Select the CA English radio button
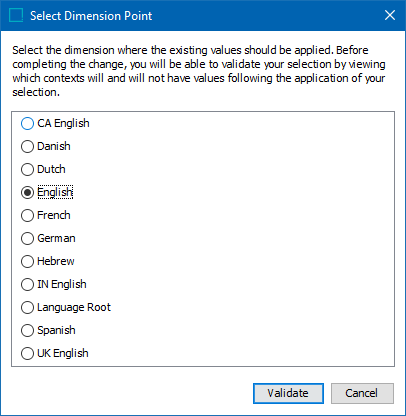This screenshot has height=416, width=406. 27,123
